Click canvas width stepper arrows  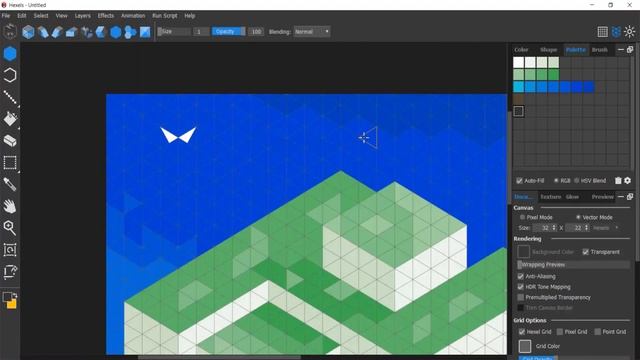tap(554, 228)
